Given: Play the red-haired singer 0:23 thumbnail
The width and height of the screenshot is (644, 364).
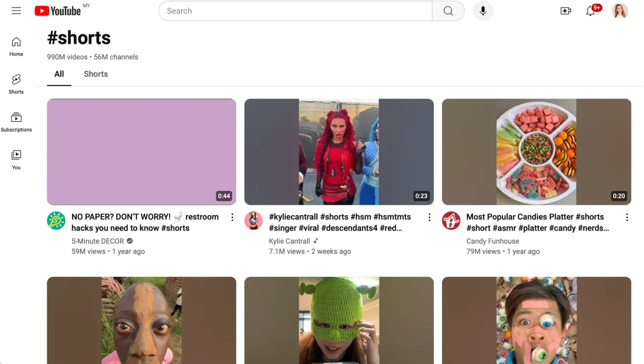Looking at the screenshot, I should [339, 152].
